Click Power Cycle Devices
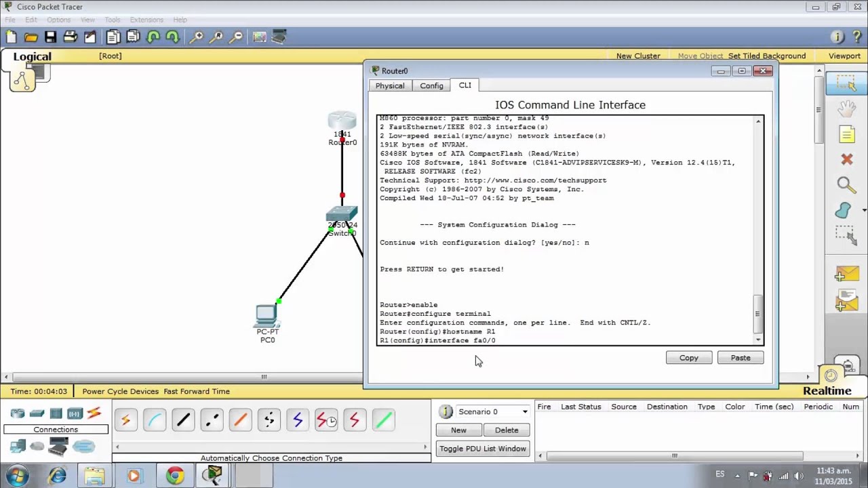The height and width of the screenshot is (488, 868). (120, 391)
